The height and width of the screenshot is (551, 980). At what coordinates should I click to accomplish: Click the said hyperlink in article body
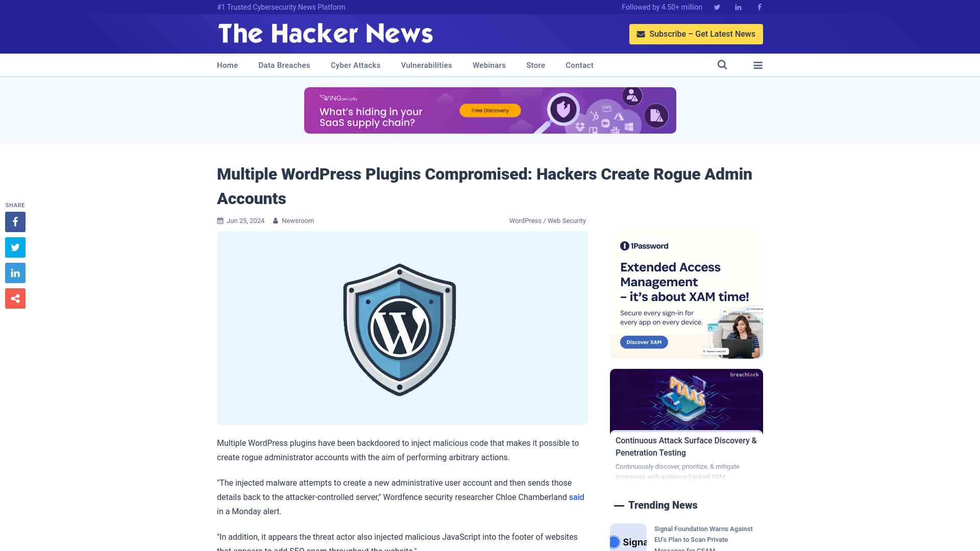[577, 497]
